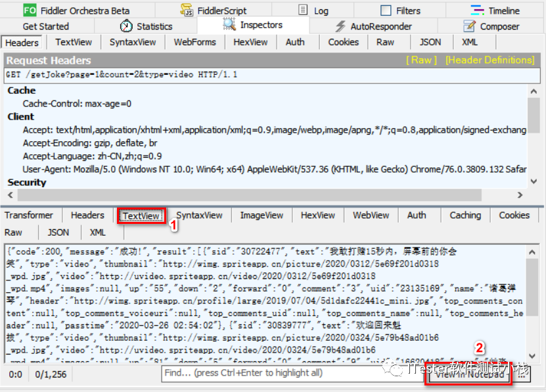The width and height of the screenshot is (546, 392).
Task: Select response Cookies tab
Action: [x=514, y=215]
